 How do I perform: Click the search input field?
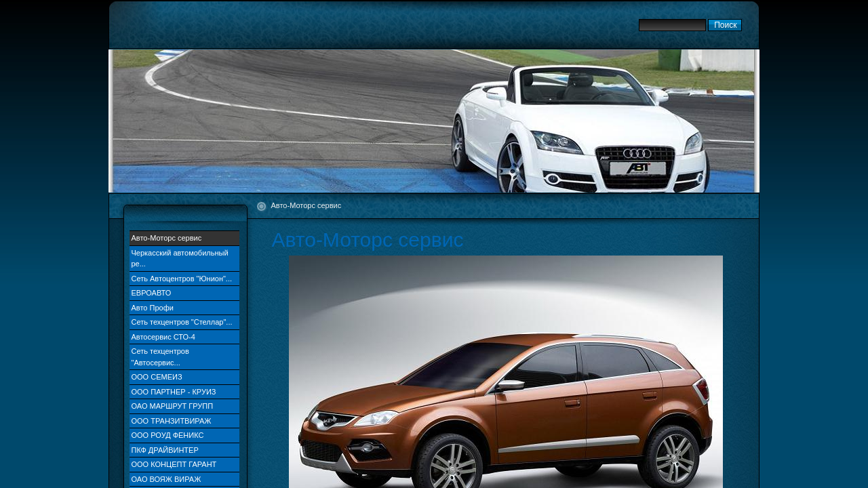pyautogui.click(x=672, y=25)
